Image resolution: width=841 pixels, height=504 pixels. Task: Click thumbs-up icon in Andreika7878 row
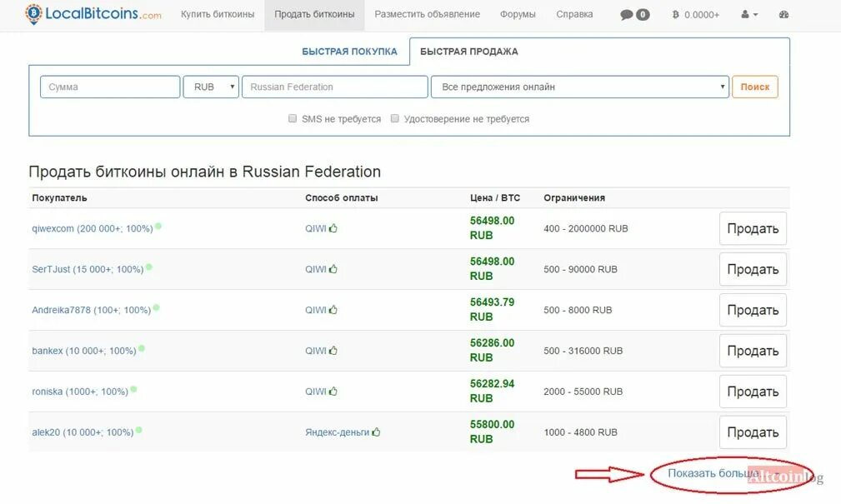point(333,309)
